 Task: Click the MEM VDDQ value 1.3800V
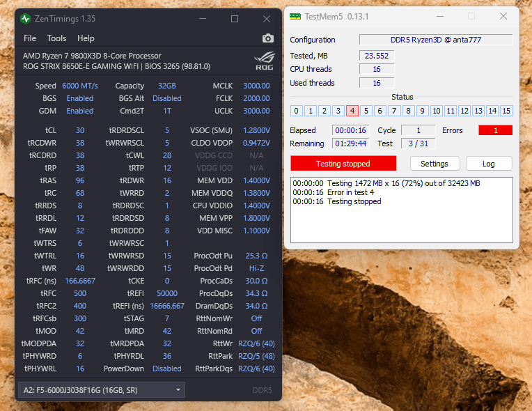(x=256, y=193)
